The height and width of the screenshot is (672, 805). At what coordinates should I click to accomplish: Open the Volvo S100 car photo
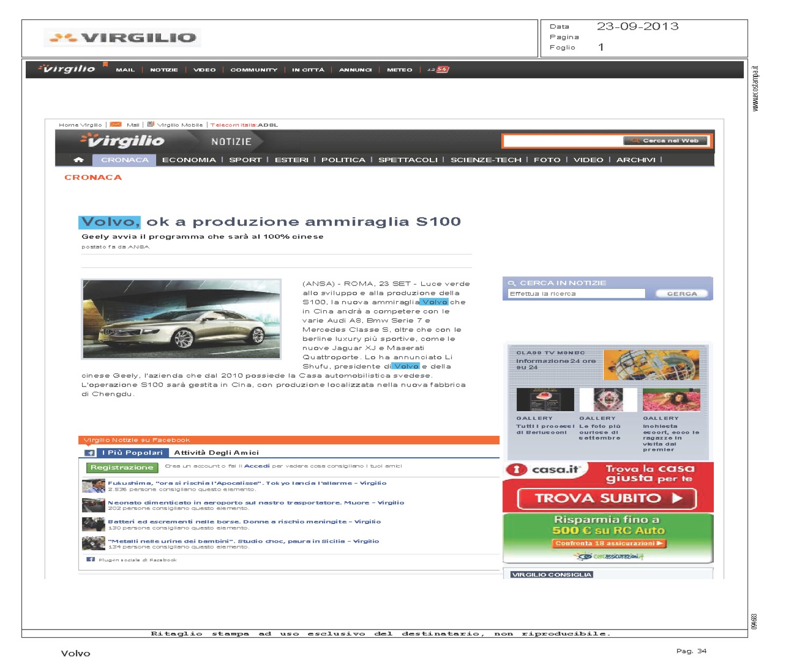click(x=181, y=319)
